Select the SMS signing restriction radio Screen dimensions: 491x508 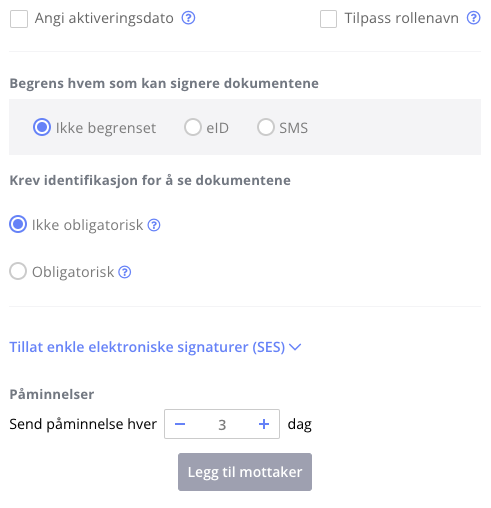pos(266,127)
